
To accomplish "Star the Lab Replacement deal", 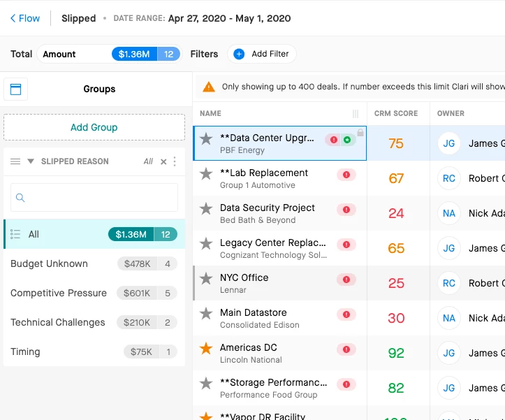I will [206, 174].
